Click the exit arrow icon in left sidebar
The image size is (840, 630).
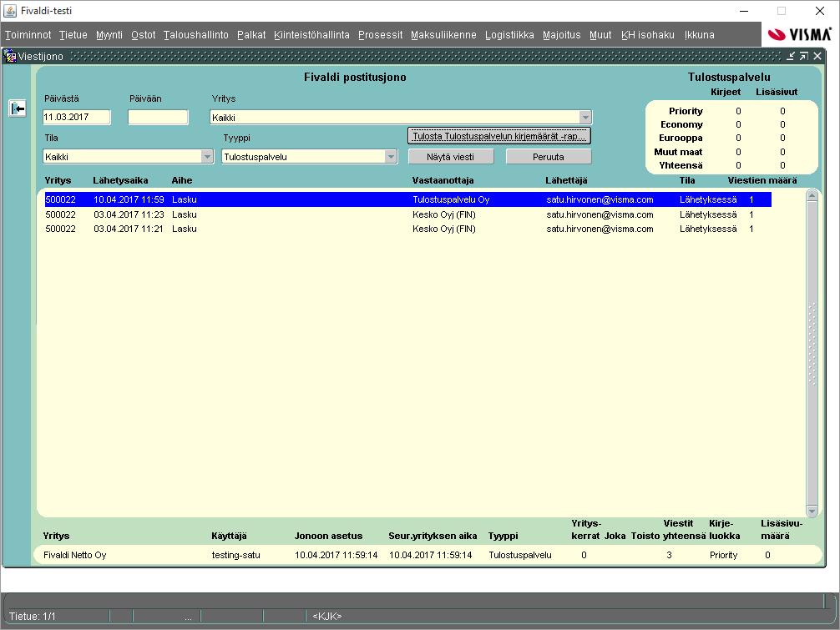18,108
